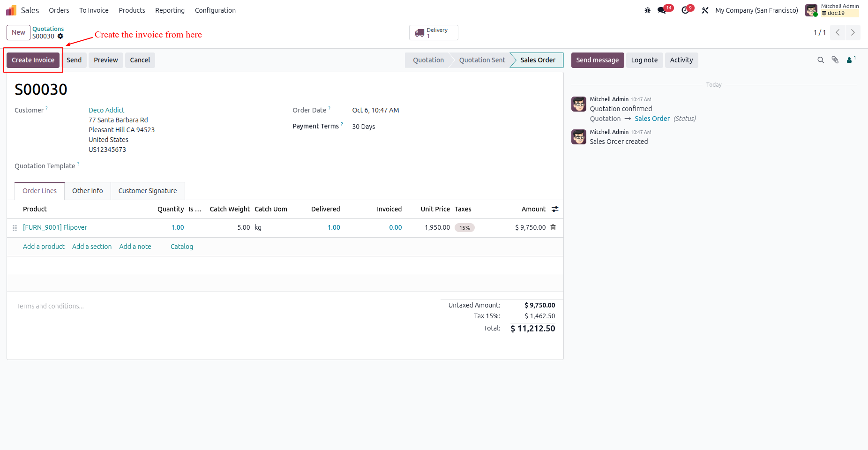This screenshot has height=450, width=868.
Task: Open Mitchell Admin avatar on Quotation confirmed message
Action: coord(579,104)
